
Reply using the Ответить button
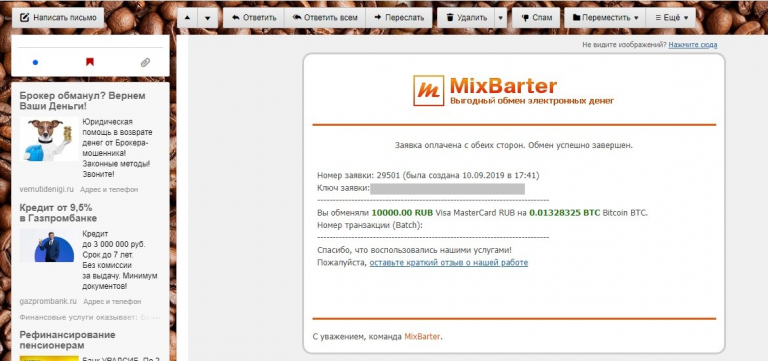coord(254,18)
